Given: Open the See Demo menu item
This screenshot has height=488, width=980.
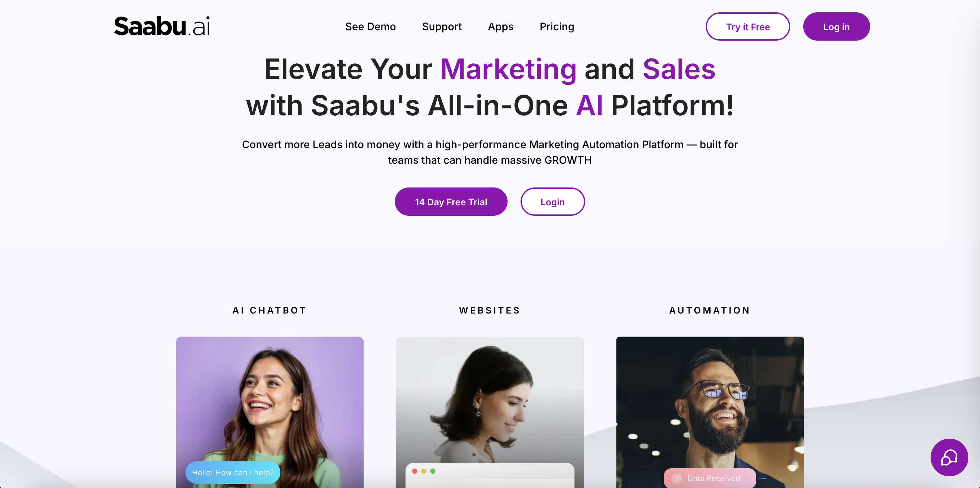Looking at the screenshot, I should click(370, 27).
